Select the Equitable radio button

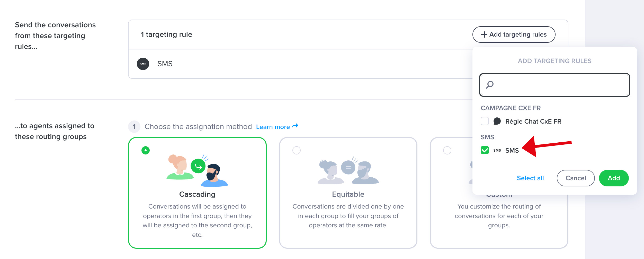pyautogui.click(x=297, y=150)
